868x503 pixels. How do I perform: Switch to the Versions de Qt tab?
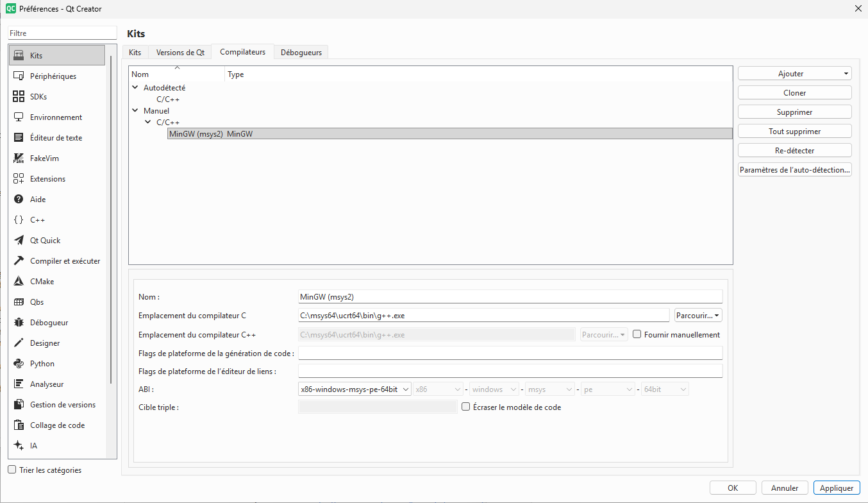(x=180, y=53)
